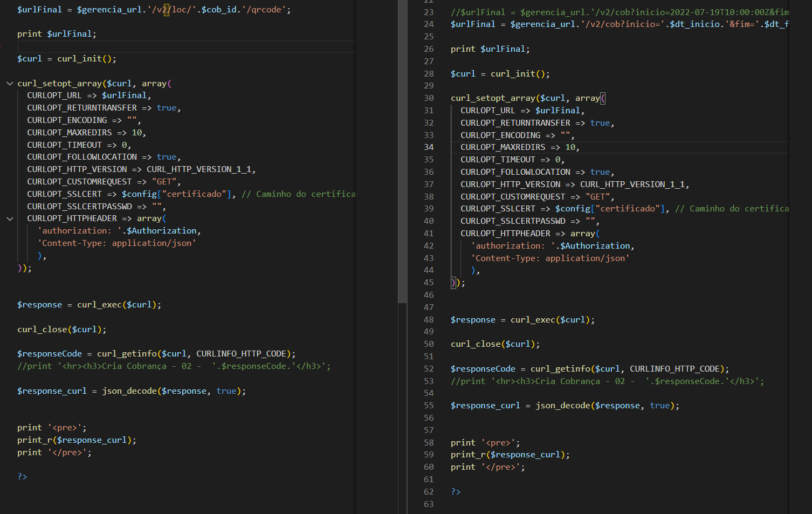This screenshot has height=514, width=812.
Task: Collapse the CURLOPT_HTTPHEADER fold chevron in left editor
Action: click(x=10, y=218)
